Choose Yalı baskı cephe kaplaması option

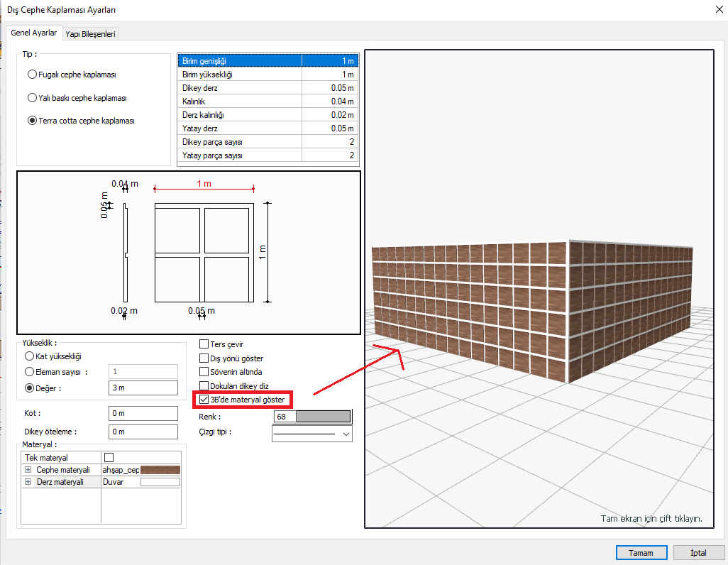[x=32, y=98]
